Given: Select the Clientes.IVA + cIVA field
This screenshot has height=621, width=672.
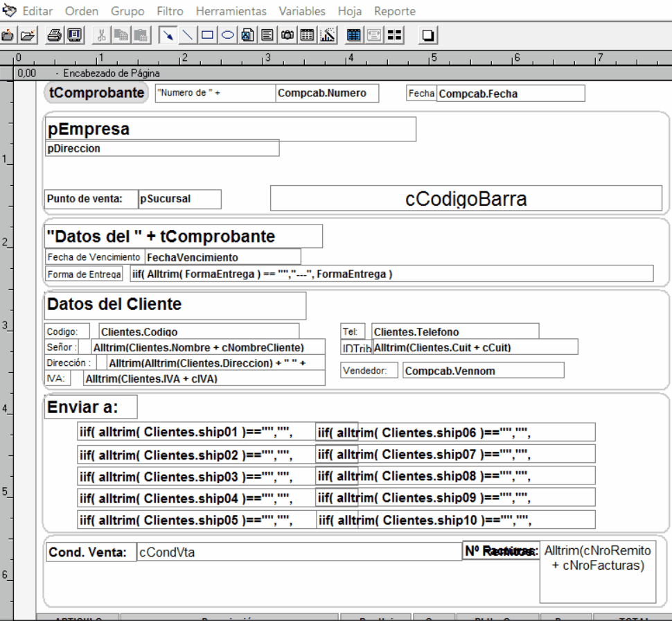Looking at the screenshot, I should 204,378.
